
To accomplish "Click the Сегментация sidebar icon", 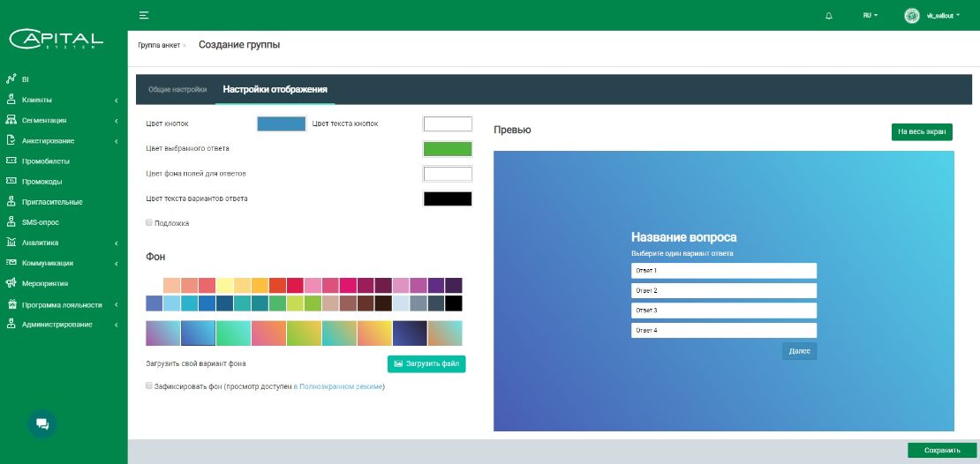I will 11,120.
